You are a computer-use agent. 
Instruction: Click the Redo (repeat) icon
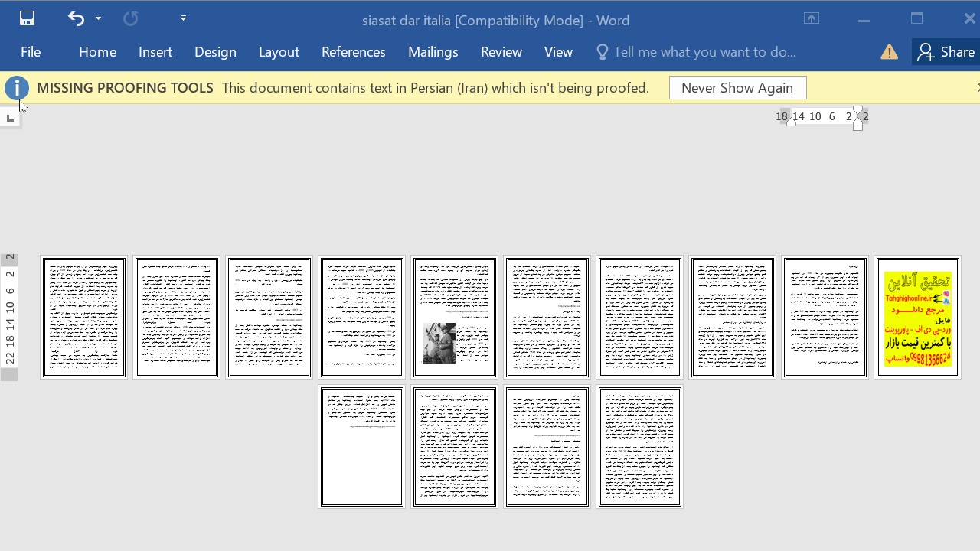[x=131, y=18]
